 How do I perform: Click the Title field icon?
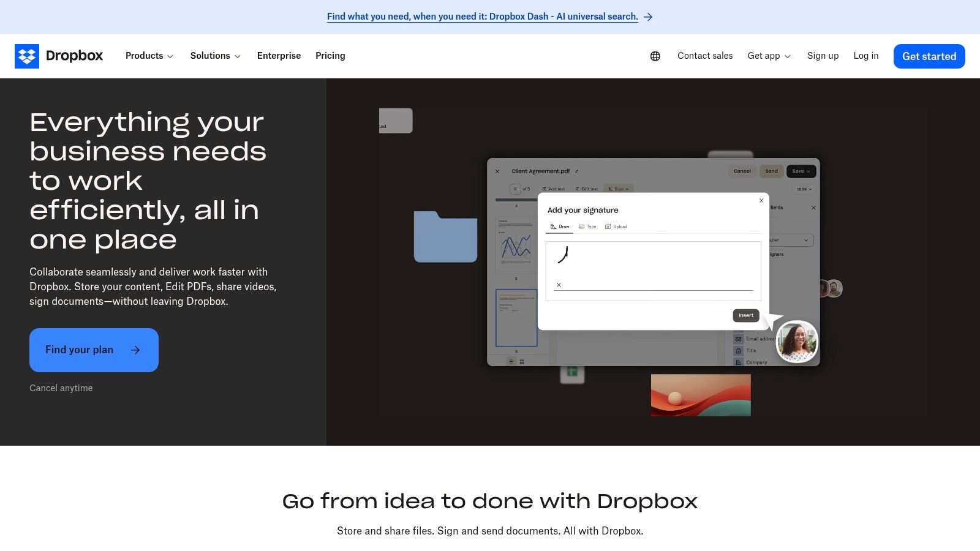739,351
